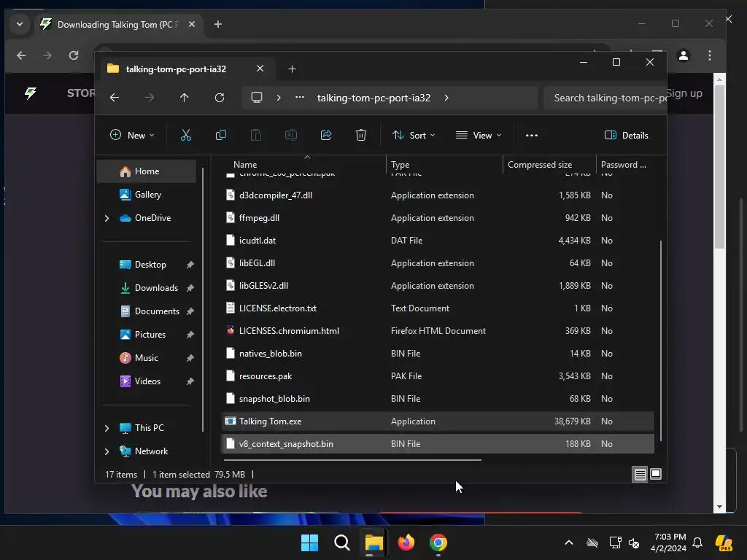Sort by the Name column header

pyautogui.click(x=304, y=165)
